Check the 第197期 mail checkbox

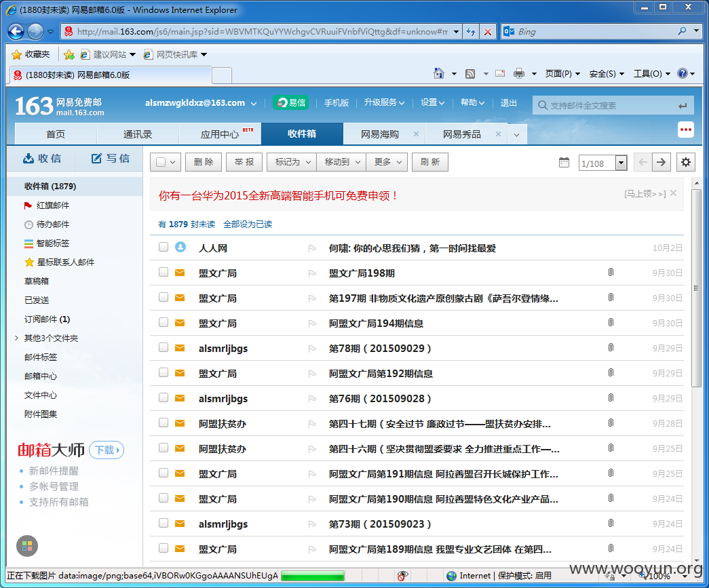(x=164, y=297)
